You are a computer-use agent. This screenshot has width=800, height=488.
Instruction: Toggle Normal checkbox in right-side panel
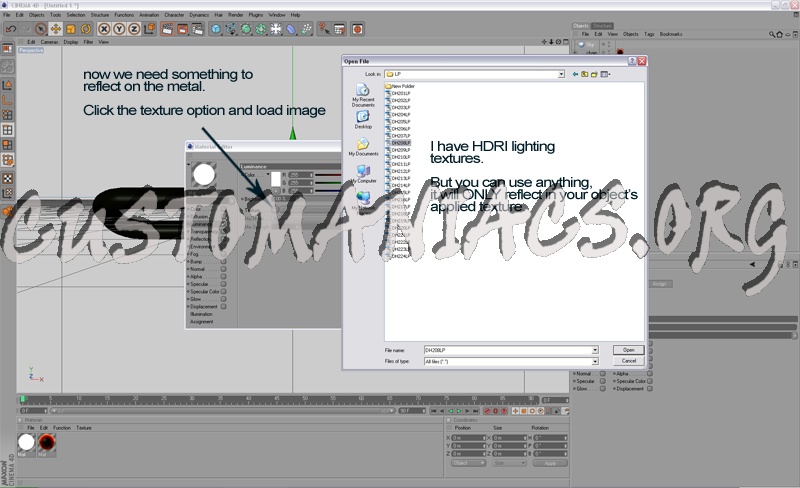[x=603, y=374]
